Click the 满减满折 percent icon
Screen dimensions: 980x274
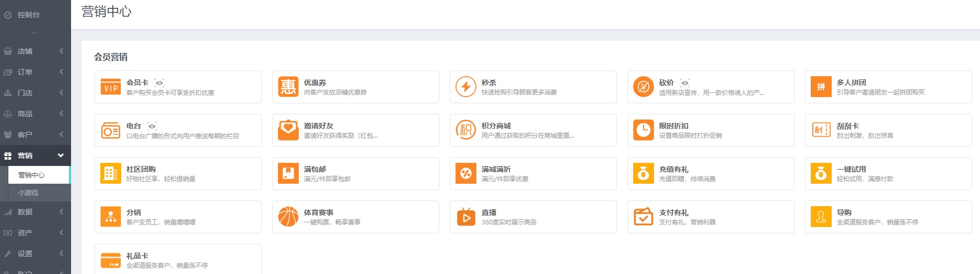coord(466,173)
